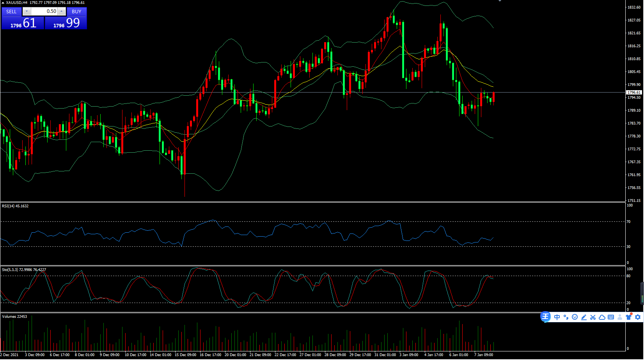Select the Volumes 22453 indicator label
The image size is (644, 360).
pos(14,316)
